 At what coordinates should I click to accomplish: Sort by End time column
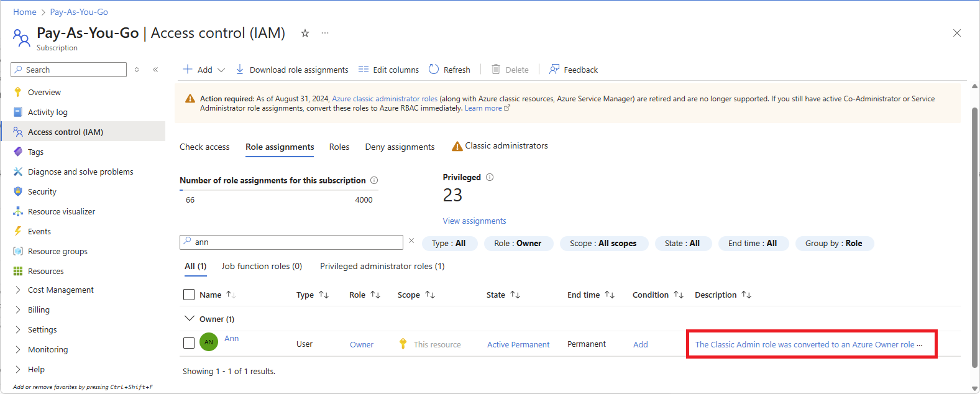591,295
